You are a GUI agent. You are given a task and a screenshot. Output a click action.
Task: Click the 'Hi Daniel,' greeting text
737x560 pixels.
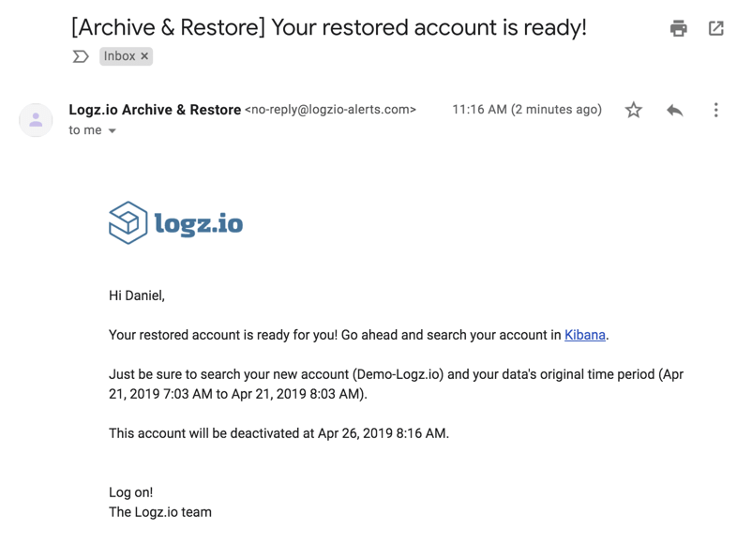point(137,295)
